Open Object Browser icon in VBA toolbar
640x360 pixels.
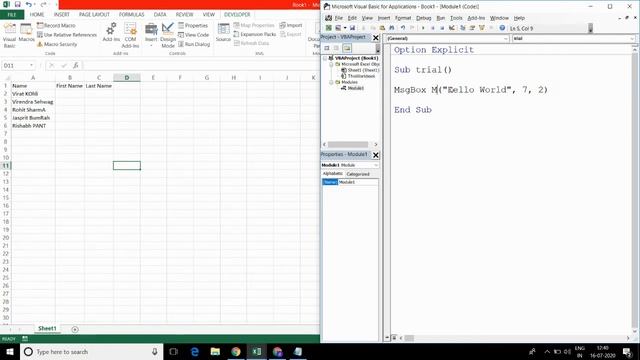point(482,28)
